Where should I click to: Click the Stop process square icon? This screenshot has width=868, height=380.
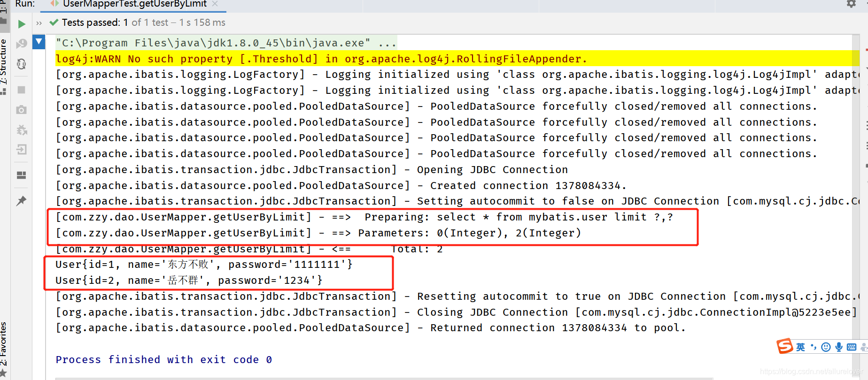pyautogui.click(x=22, y=90)
